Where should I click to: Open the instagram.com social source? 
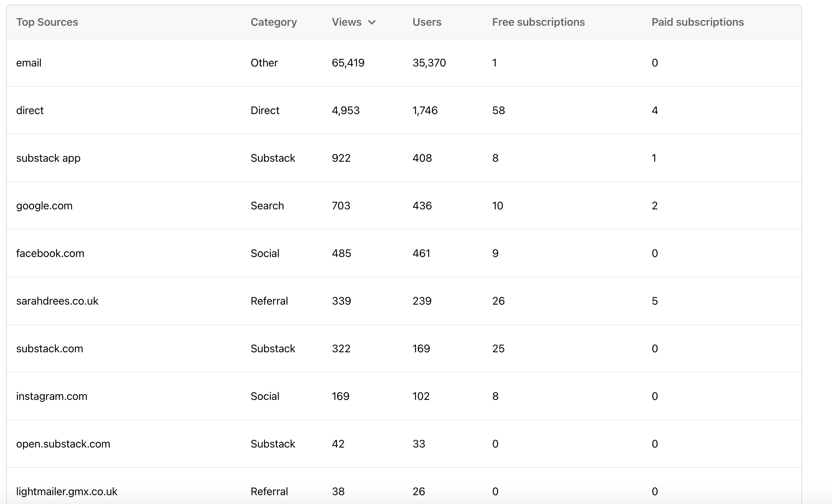51,396
